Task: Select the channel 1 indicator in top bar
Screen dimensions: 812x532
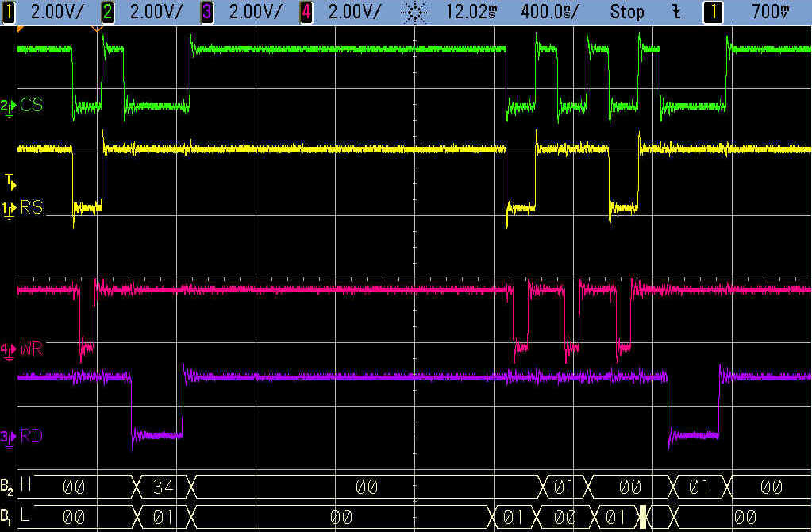Action: click(x=9, y=11)
